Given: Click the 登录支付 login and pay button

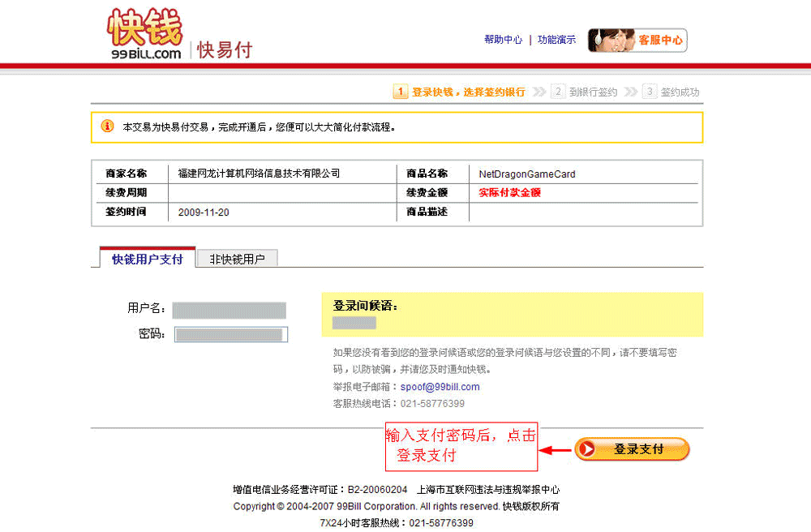Looking at the screenshot, I should pos(632,448).
